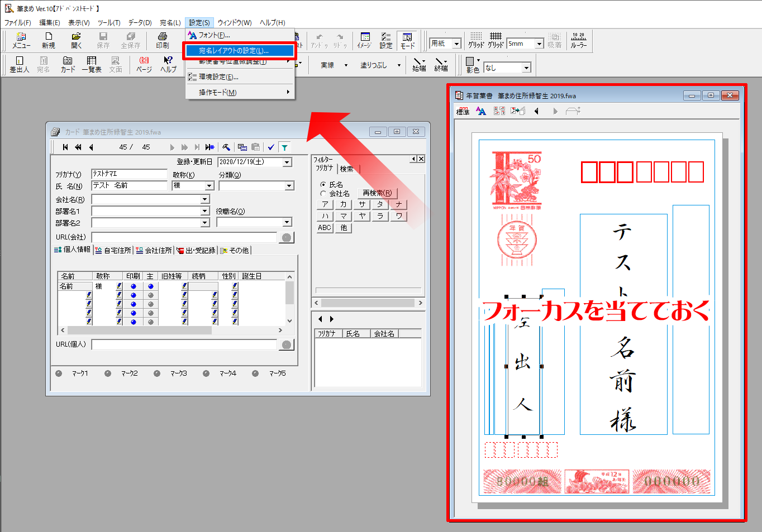This screenshot has width=762, height=532.
Task: Open the 敬称 様 dropdown
Action: (209, 185)
